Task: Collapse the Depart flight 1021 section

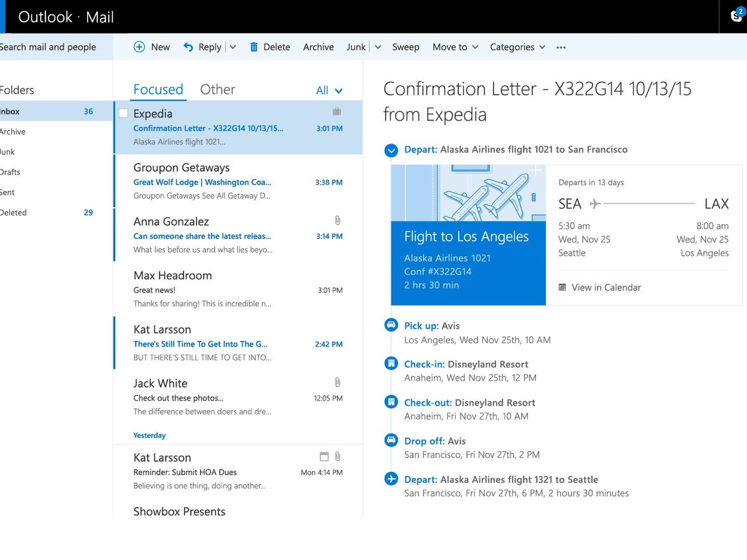Action: click(391, 150)
